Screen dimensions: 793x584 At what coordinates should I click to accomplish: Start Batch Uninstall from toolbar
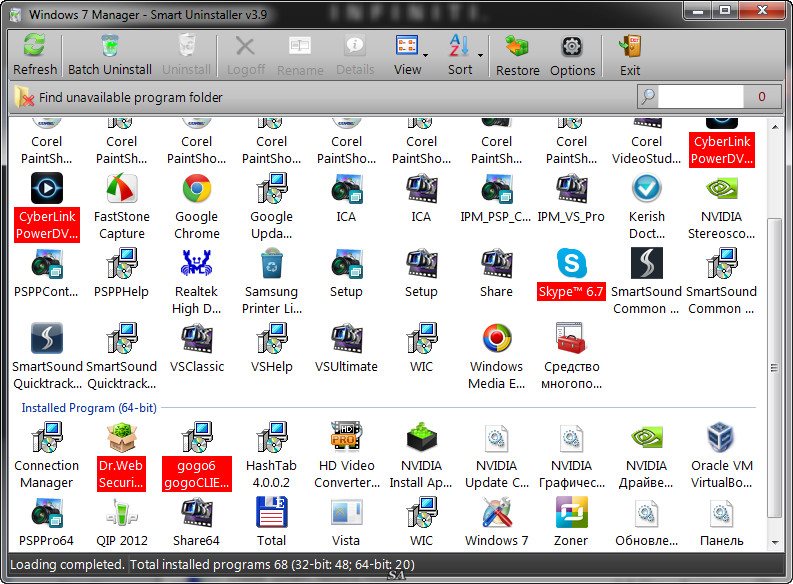click(x=110, y=55)
